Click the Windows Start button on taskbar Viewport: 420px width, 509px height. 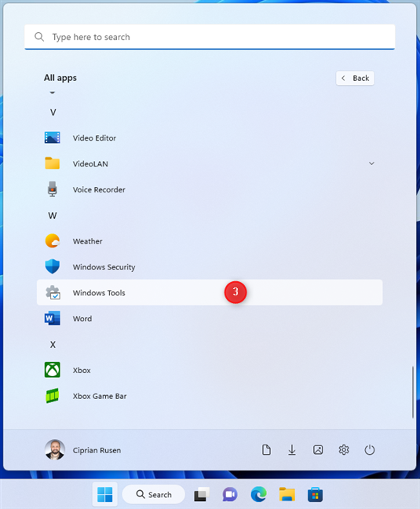coord(104,494)
